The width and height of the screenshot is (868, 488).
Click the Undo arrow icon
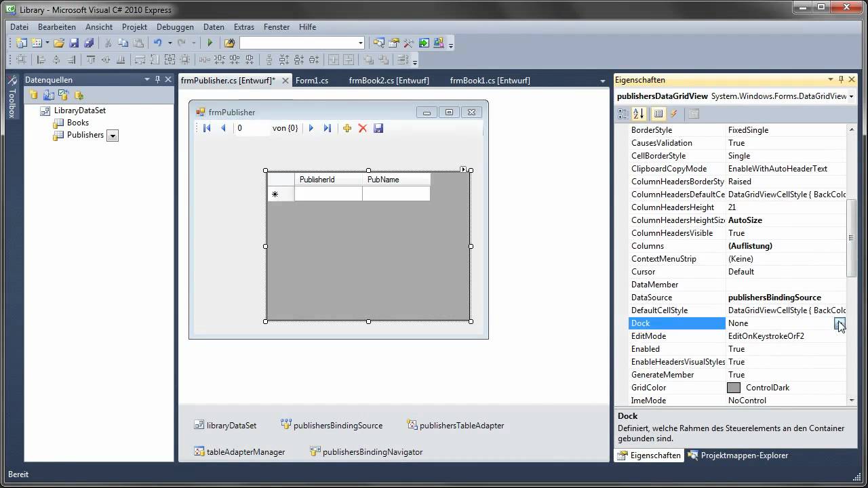(157, 43)
